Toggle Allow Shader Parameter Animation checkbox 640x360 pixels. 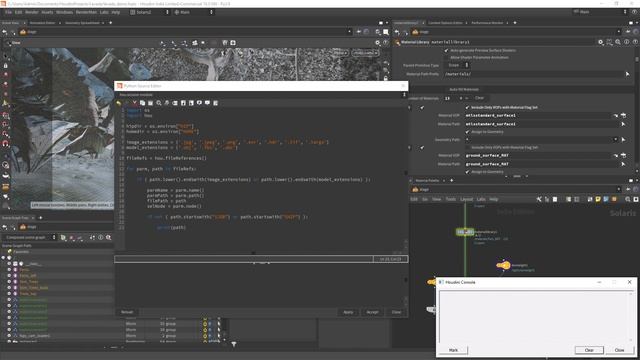(446, 58)
